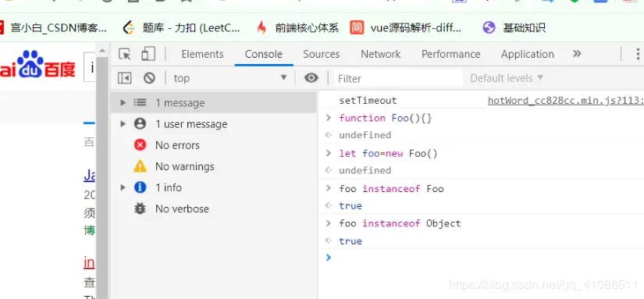
Task: Click the No verbose bug icon
Action: [140, 208]
